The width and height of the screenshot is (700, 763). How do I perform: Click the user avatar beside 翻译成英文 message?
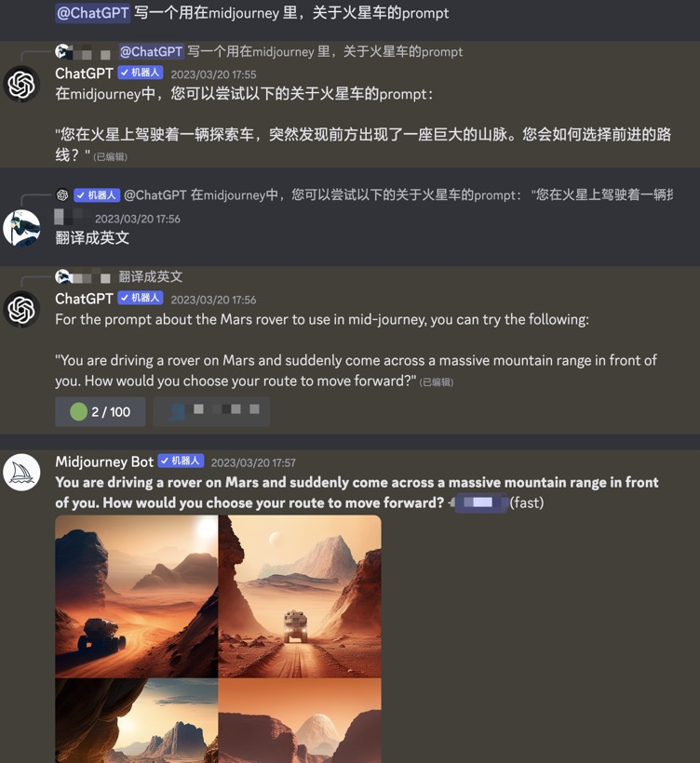pyautogui.click(x=21, y=228)
